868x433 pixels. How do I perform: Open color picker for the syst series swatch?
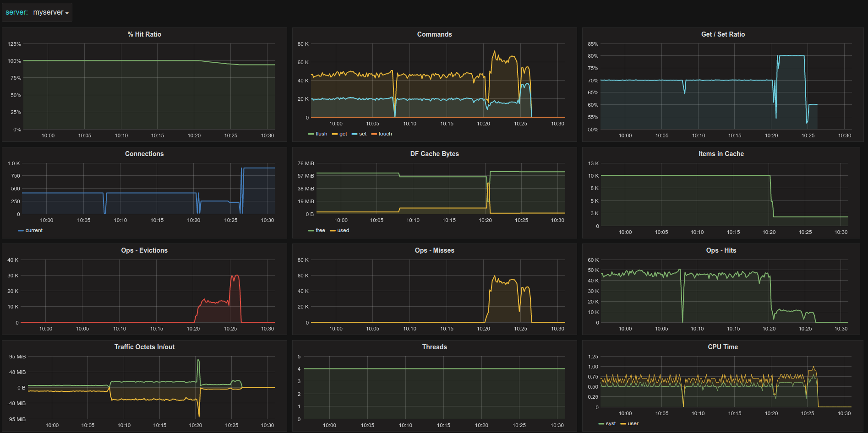pyautogui.click(x=601, y=424)
